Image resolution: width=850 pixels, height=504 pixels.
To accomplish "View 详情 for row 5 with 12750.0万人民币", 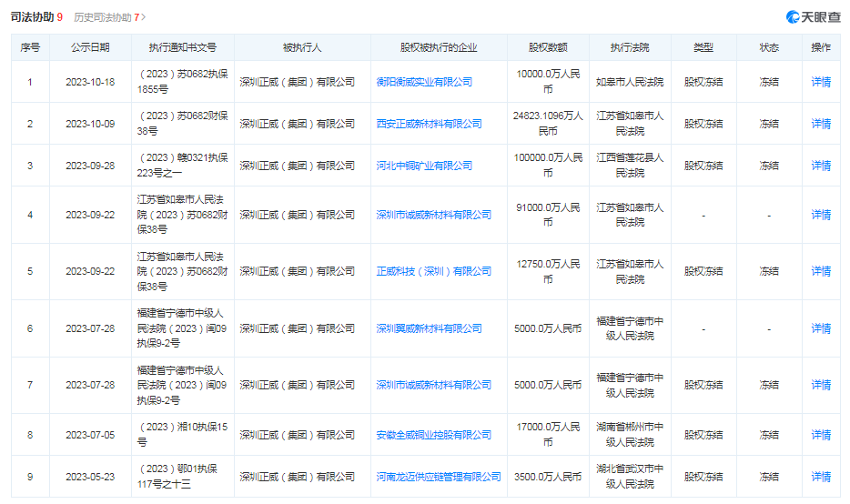I will (x=821, y=271).
